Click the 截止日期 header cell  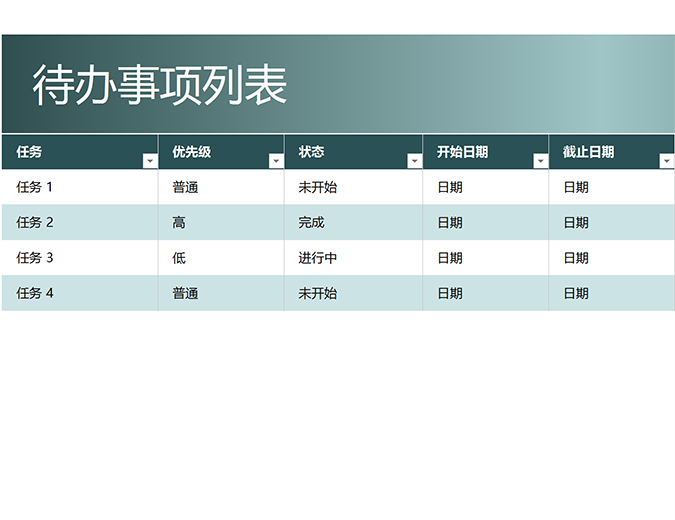click(x=611, y=152)
